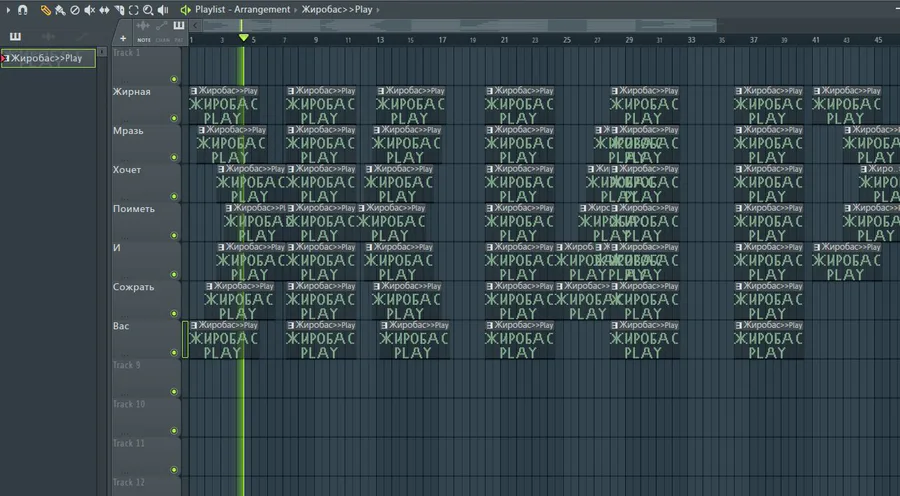Expand arrow after Playlist - Arrangement breadcrumb

coord(296,10)
